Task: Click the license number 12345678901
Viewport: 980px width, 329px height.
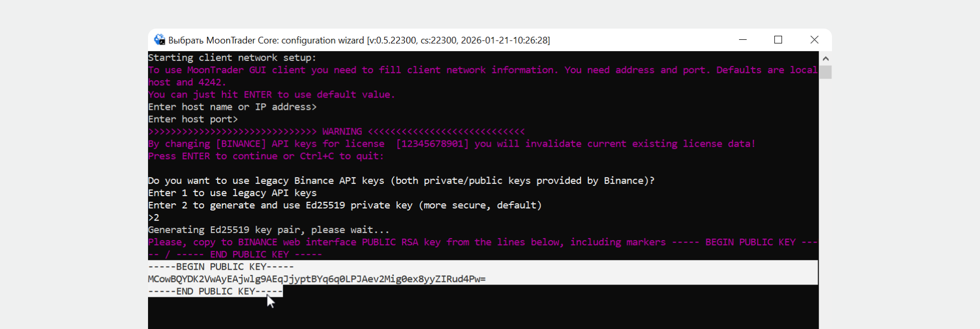Action: [x=432, y=144]
